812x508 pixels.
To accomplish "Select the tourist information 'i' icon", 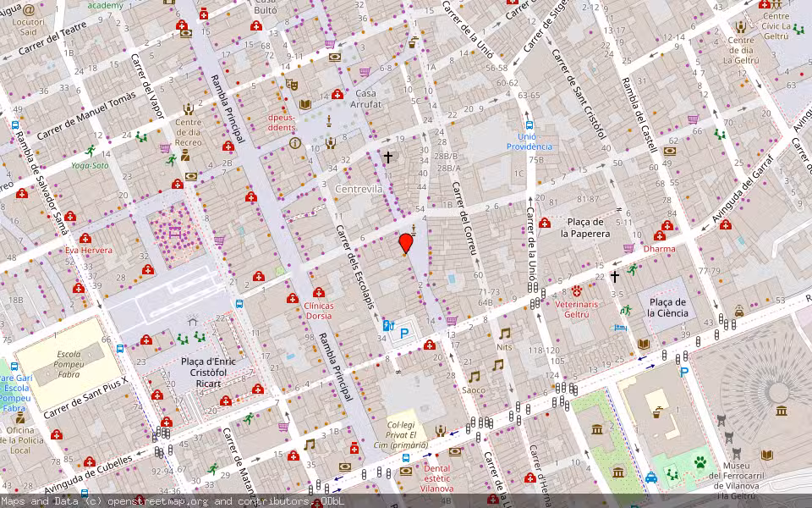I will tap(295, 142).
